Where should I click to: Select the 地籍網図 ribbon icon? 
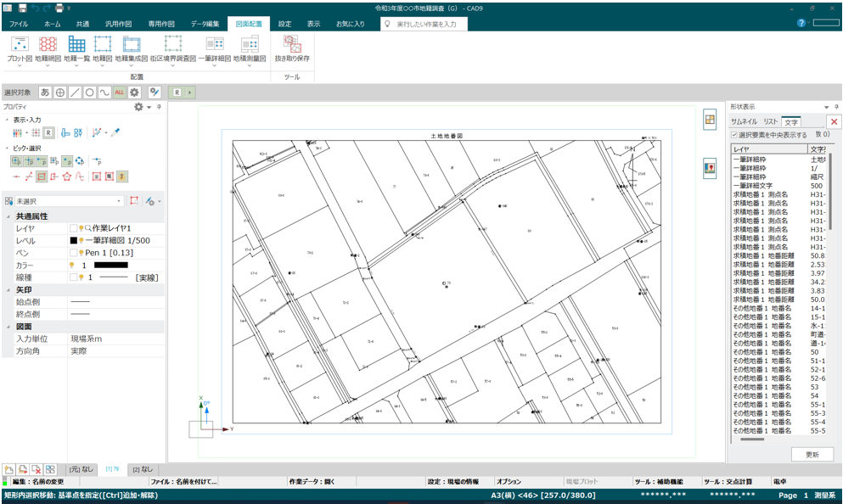coord(48,44)
